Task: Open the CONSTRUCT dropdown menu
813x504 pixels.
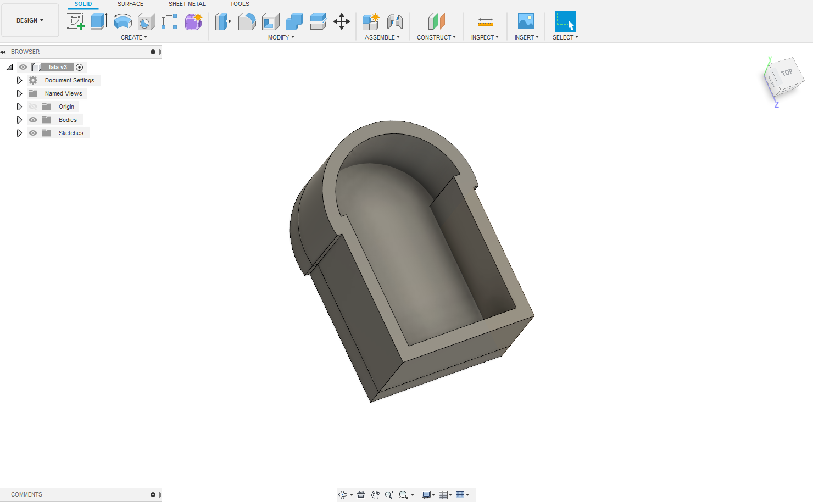Action: coord(436,37)
